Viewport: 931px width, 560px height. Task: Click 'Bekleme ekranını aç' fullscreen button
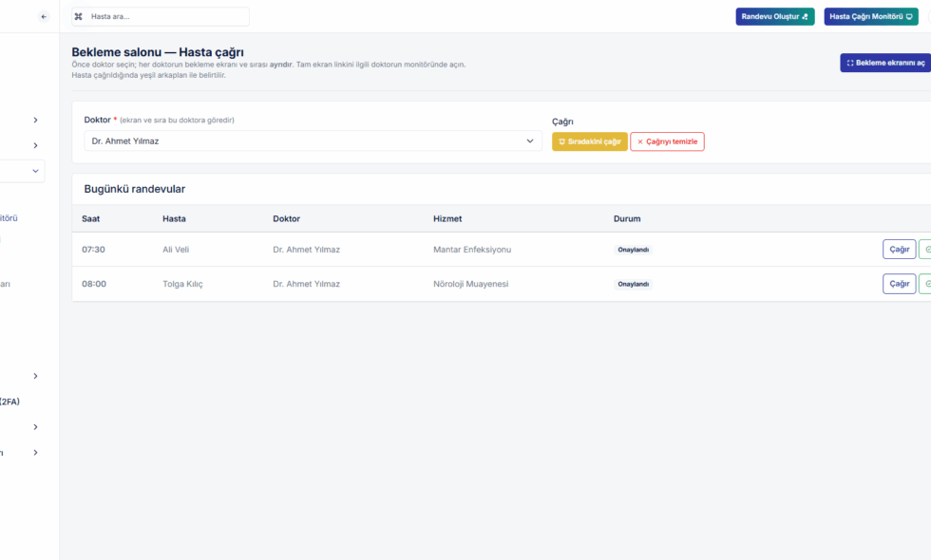coord(884,63)
